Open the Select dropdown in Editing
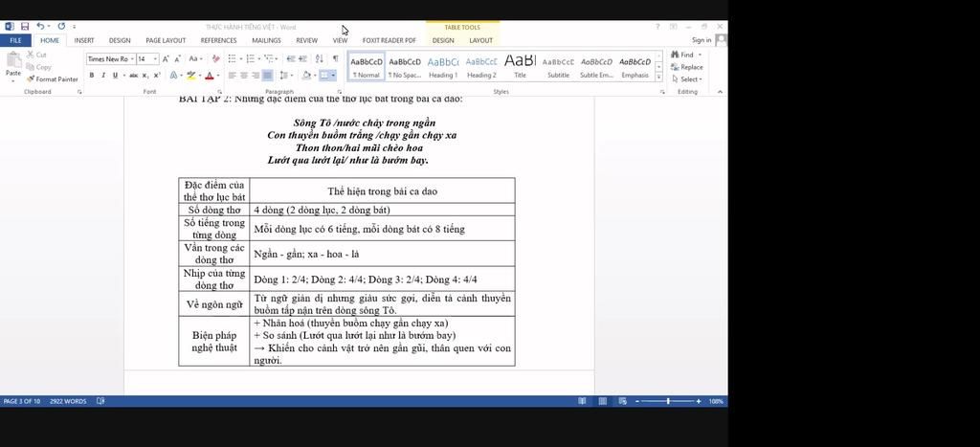980x447 pixels. [686, 79]
